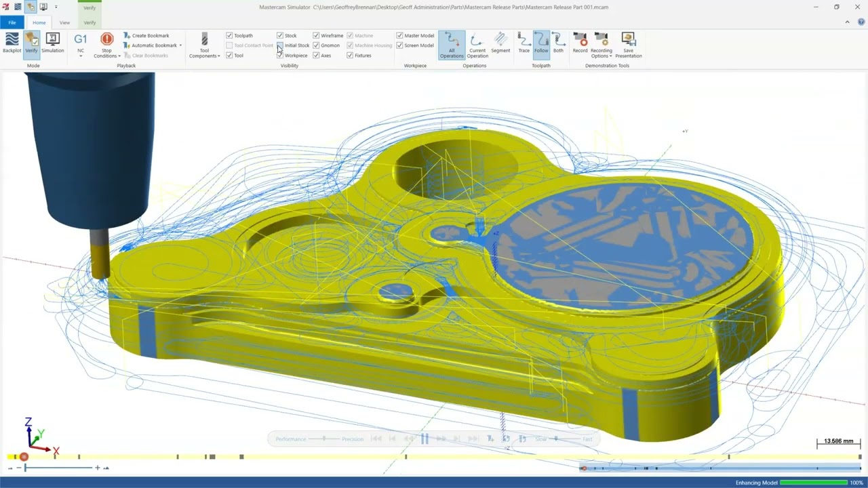Toggle Stock visibility checkbox
This screenshot has width=868, height=488.
280,35
